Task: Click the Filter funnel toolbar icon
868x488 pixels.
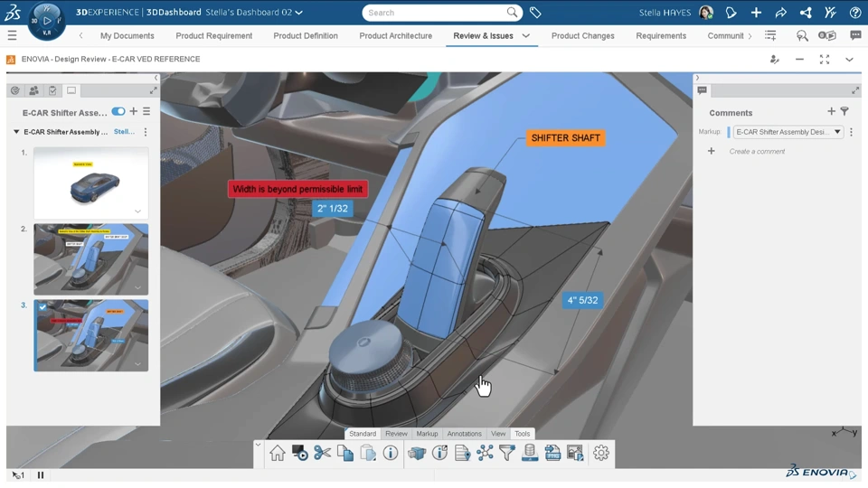Action: point(507,453)
